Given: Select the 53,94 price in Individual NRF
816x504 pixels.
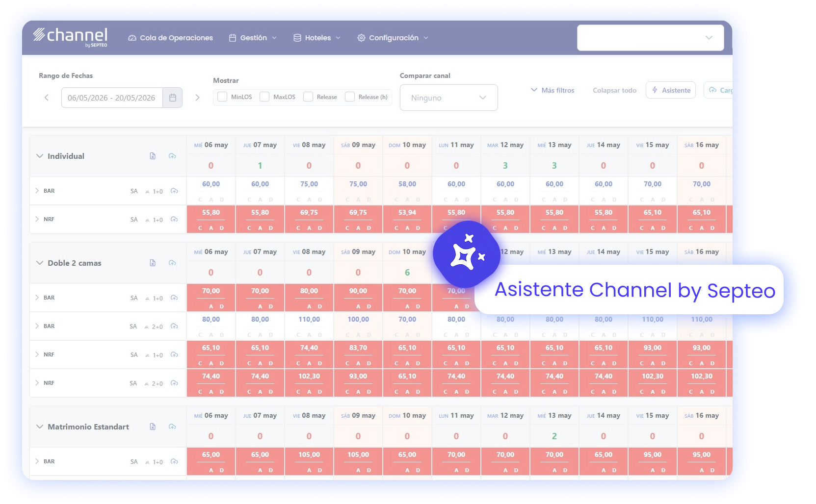Looking at the screenshot, I should (407, 212).
